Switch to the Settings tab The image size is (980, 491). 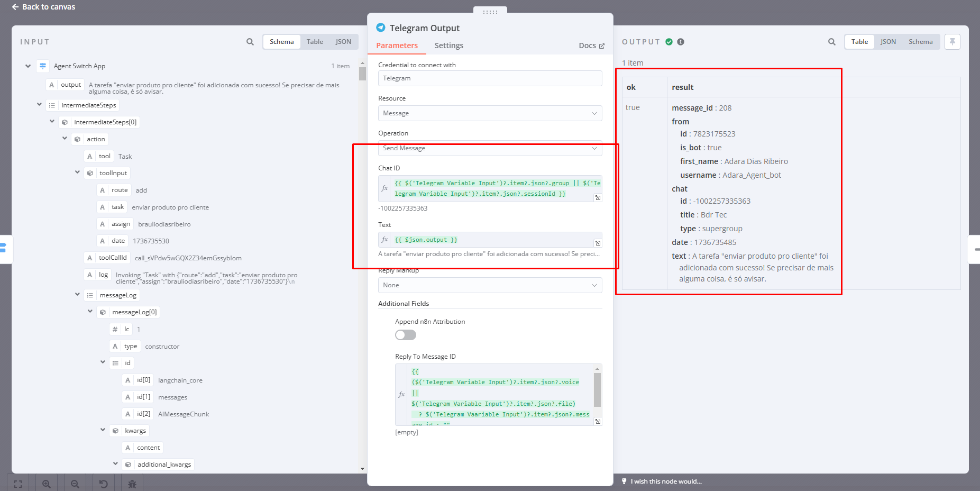tap(449, 46)
